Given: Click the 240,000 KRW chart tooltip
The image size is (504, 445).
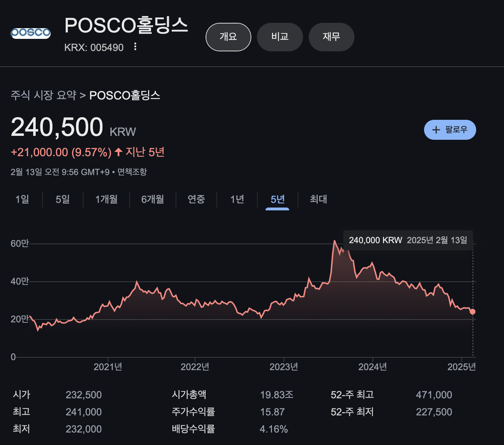Looking at the screenshot, I should click(x=408, y=240).
